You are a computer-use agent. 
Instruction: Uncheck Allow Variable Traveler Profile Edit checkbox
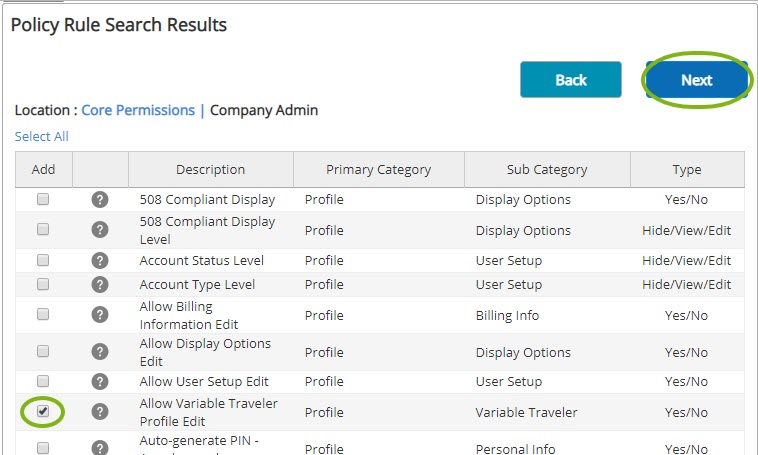(x=43, y=411)
